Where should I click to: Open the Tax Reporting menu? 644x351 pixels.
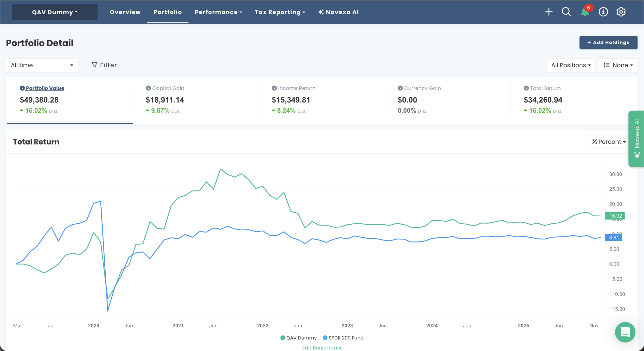click(x=280, y=12)
